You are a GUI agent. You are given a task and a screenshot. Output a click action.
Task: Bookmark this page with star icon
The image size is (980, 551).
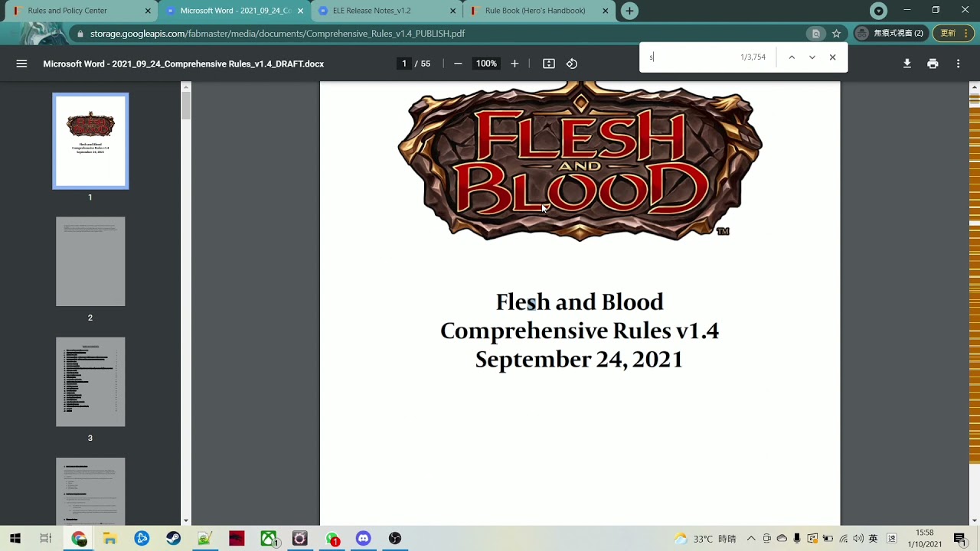tap(837, 34)
